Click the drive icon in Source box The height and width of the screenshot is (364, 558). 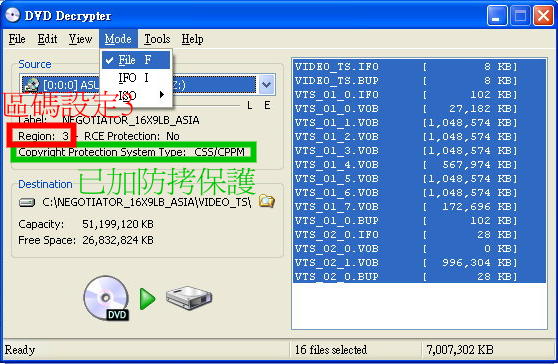click(x=31, y=85)
